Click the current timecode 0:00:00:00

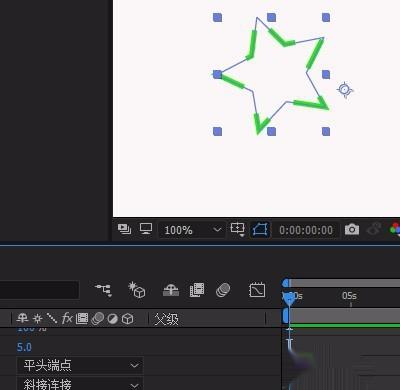point(306,230)
